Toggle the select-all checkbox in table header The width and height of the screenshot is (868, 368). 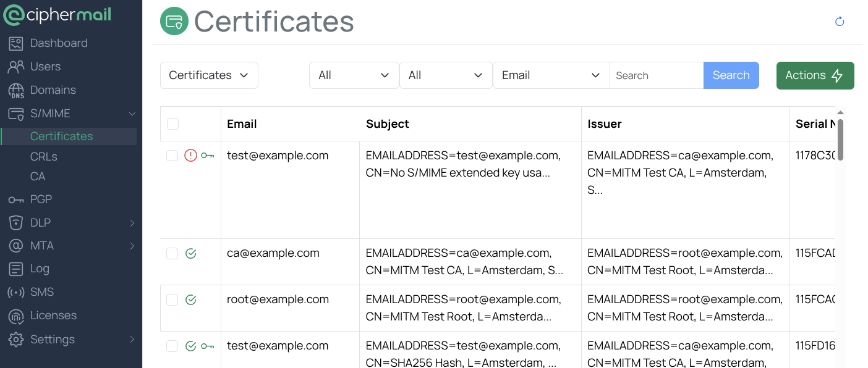point(173,124)
